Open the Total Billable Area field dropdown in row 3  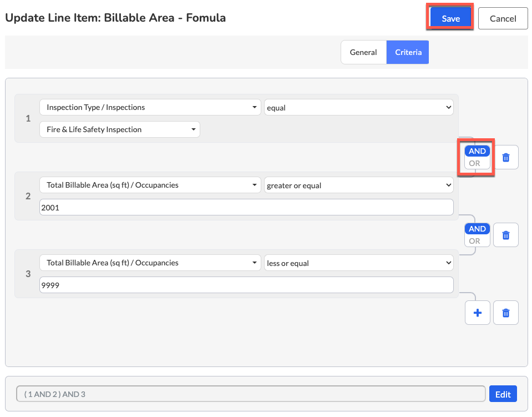tap(150, 263)
